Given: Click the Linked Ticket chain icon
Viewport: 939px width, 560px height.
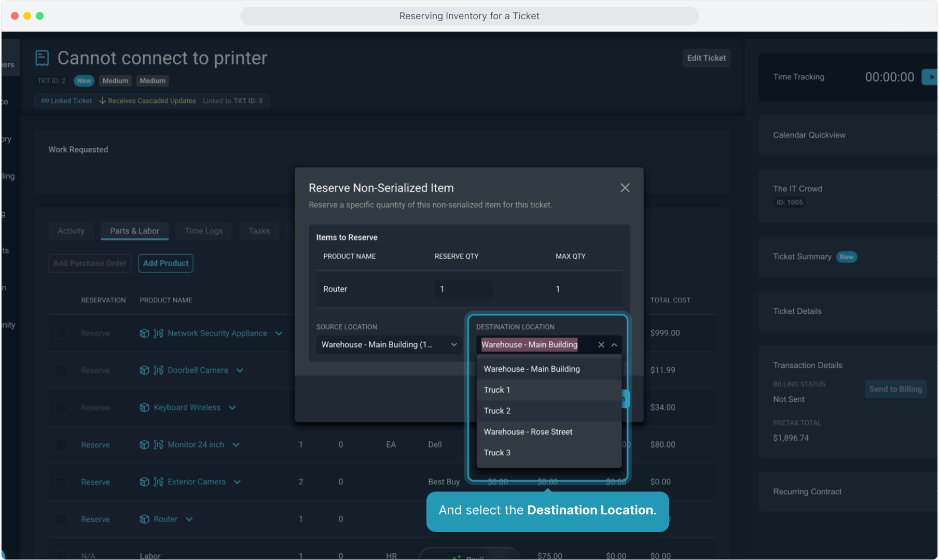Looking at the screenshot, I should coord(45,101).
